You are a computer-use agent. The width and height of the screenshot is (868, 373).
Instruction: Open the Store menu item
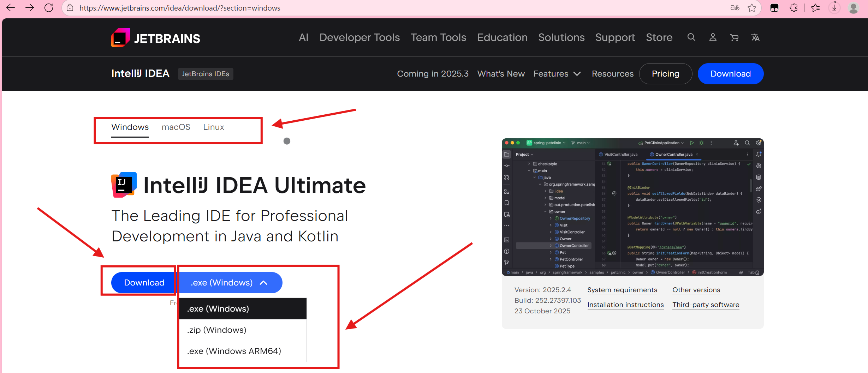659,37
